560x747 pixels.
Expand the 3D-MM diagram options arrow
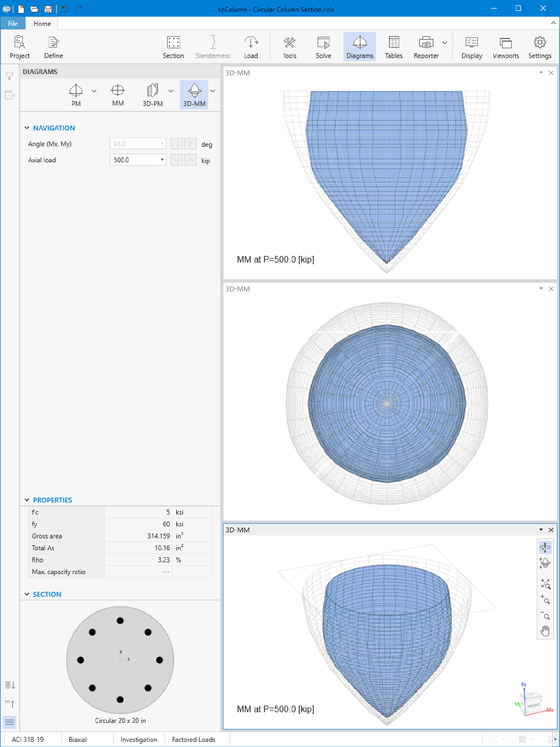tap(213, 91)
